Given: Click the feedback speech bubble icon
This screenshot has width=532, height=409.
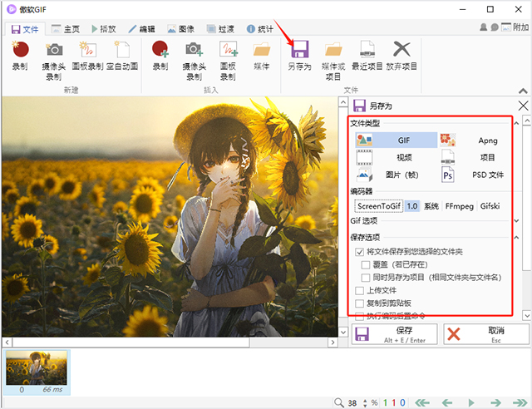Looking at the screenshot, I should coord(495,27).
